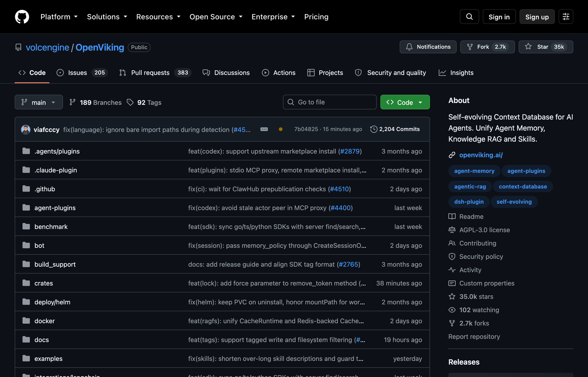
Task: Switch to the Pull requests tab
Action: (155, 73)
